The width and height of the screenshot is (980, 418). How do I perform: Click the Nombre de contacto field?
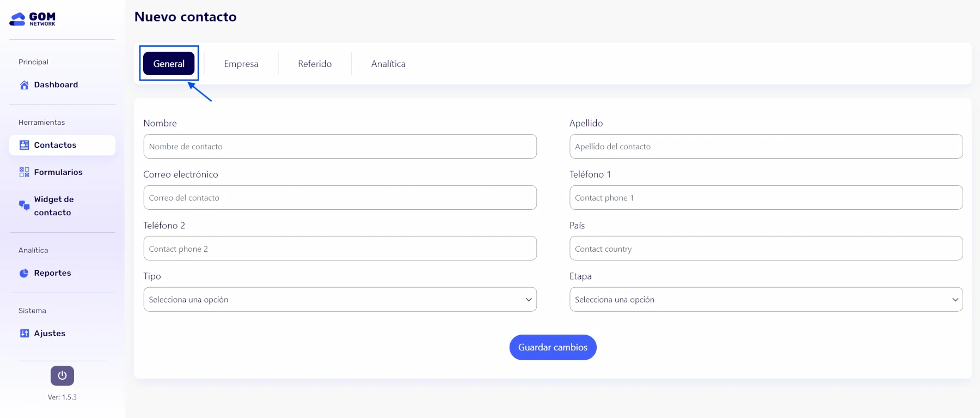(340, 147)
